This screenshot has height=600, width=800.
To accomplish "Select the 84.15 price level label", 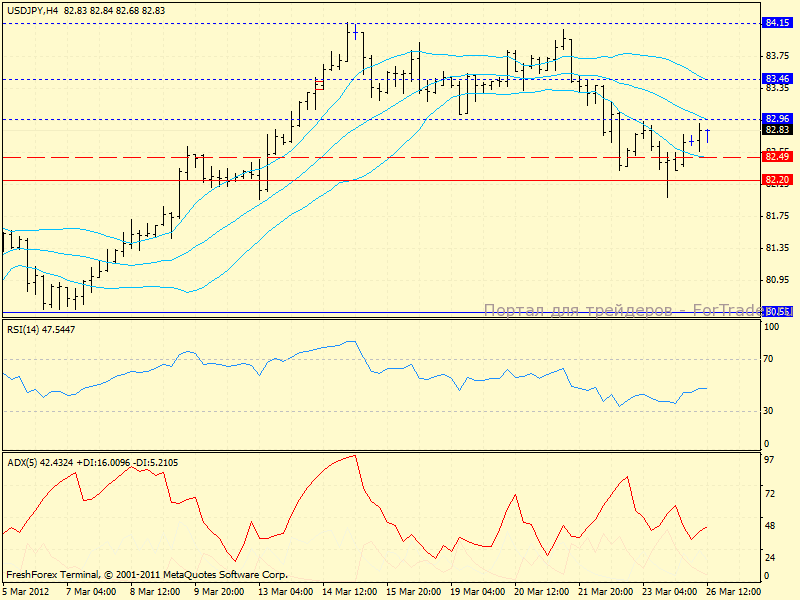I will pos(778,22).
